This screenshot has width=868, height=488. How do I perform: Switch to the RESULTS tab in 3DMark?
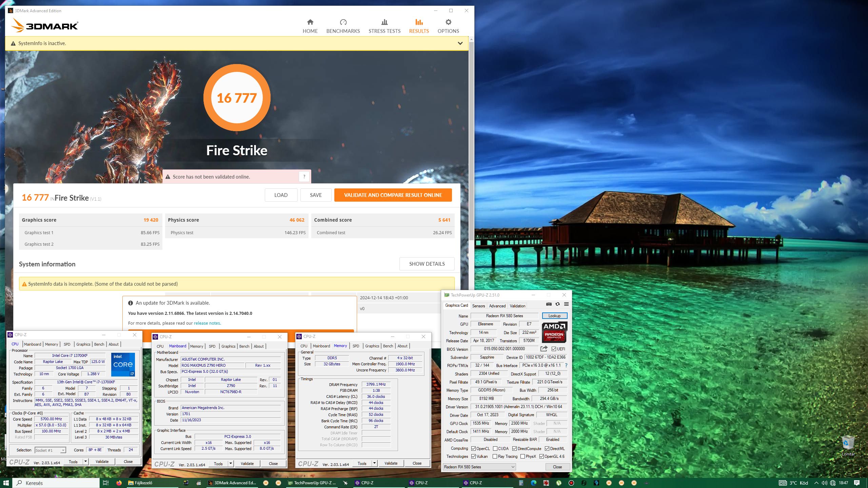[x=419, y=26]
